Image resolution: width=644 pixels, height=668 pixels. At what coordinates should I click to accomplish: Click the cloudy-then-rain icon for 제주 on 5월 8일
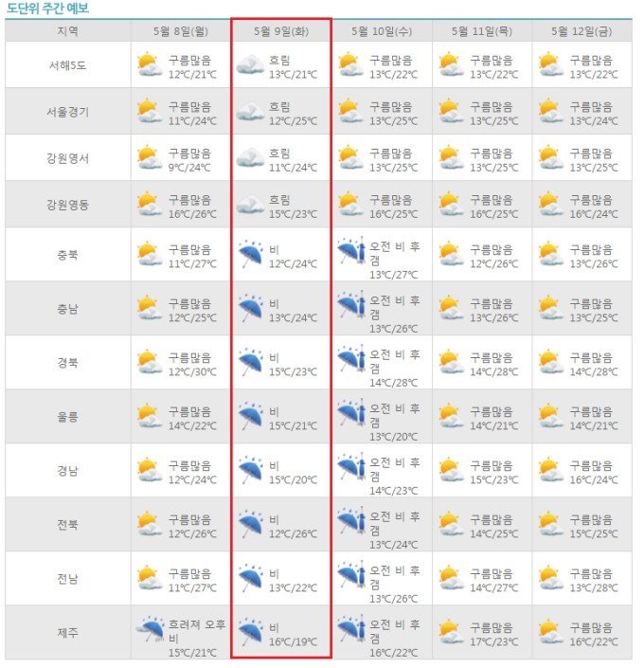point(150,629)
